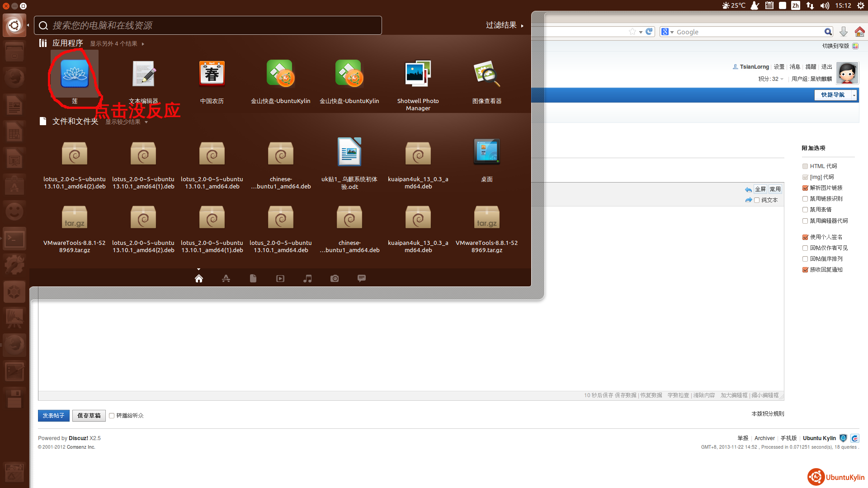
Task: Open the applications lens icon
Action: click(226, 278)
